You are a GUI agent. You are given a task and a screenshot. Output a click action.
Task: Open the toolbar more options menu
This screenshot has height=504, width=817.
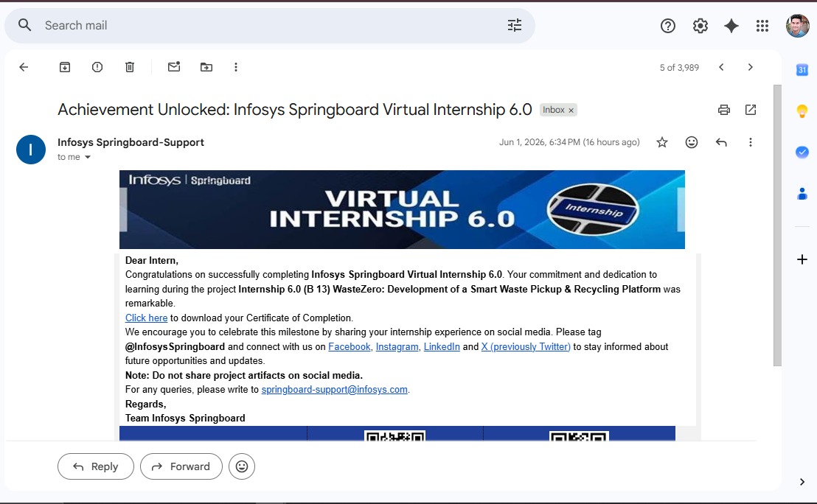pos(235,67)
